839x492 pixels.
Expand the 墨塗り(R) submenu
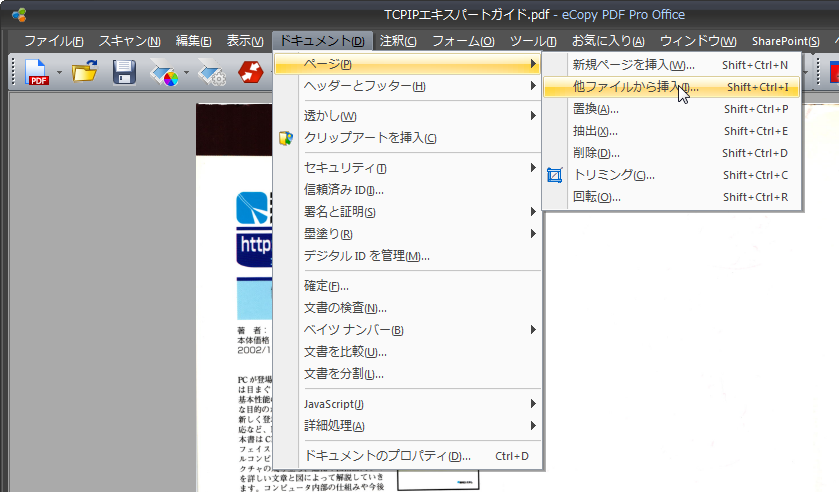coord(407,234)
